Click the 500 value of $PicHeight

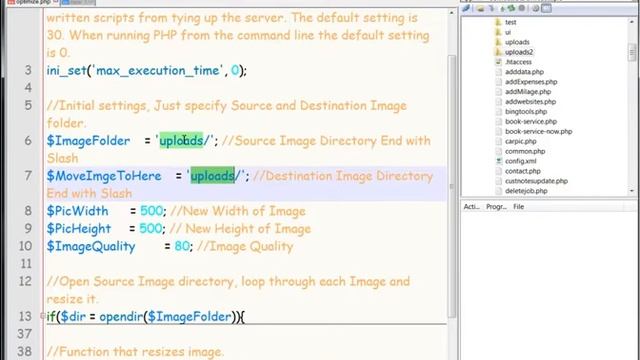151,228
